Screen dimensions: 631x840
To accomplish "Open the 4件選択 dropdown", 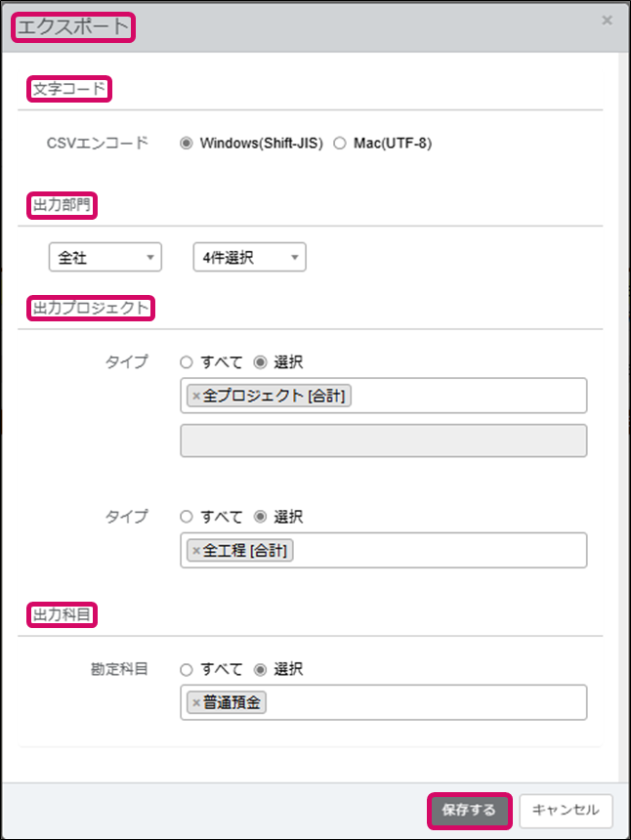I will pyautogui.click(x=249, y=258).
